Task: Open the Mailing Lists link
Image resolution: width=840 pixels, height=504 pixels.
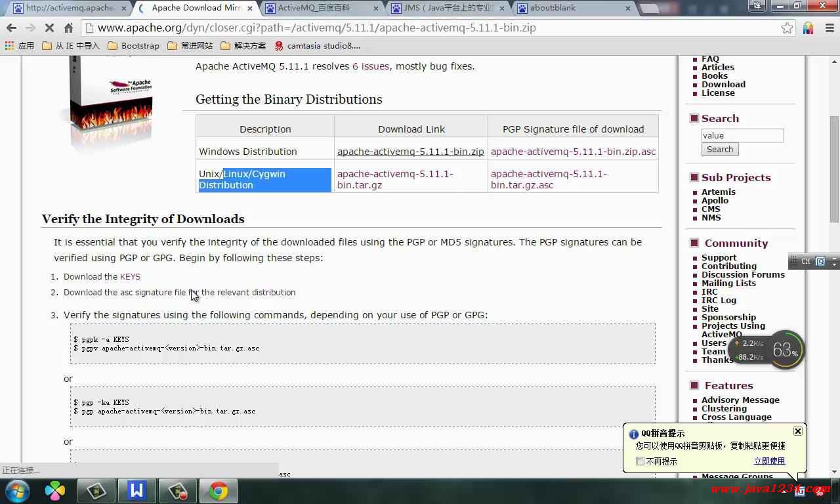Action: pos(728,283)
